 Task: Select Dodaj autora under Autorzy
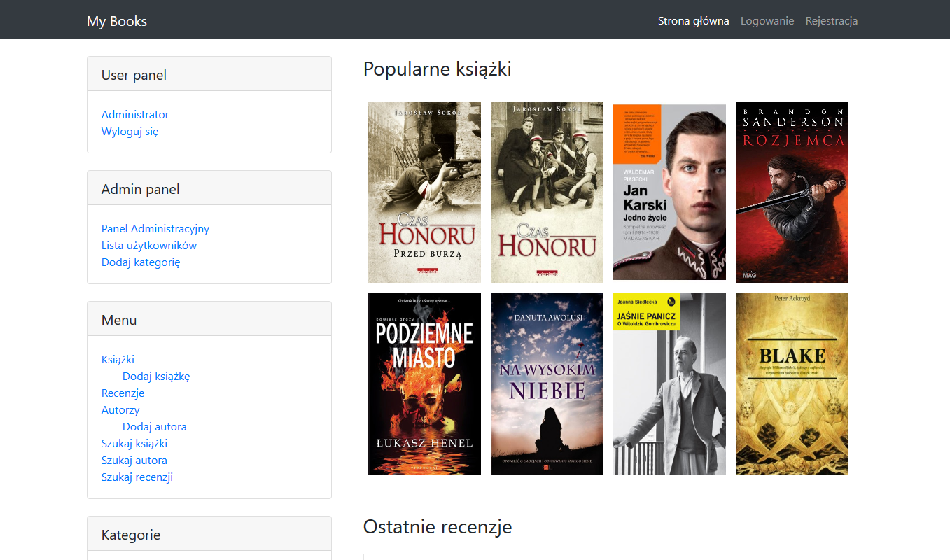[154, 426]
